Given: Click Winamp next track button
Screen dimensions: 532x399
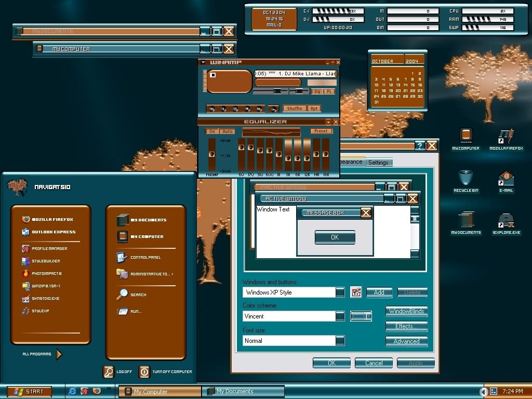Looking at the screenshot, I should 259,109.
